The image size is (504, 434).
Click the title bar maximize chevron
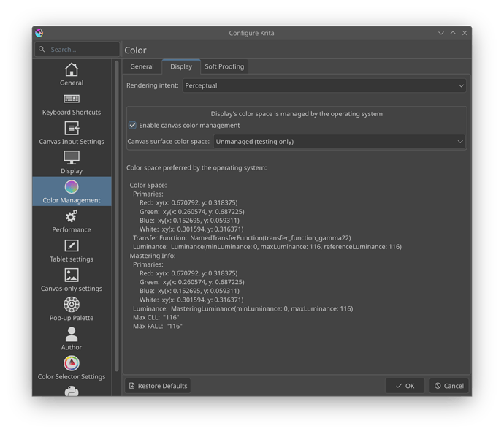point(453,33)
